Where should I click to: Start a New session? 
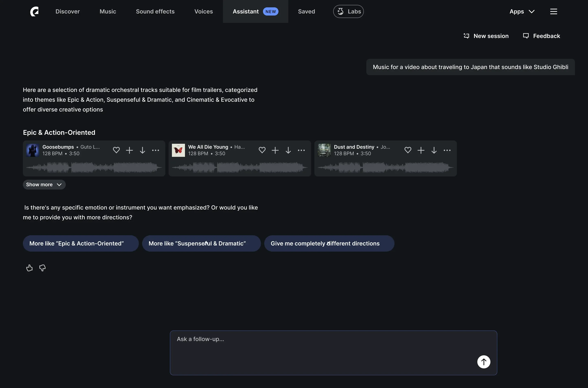pyautogui.click(x=486, y=36)
